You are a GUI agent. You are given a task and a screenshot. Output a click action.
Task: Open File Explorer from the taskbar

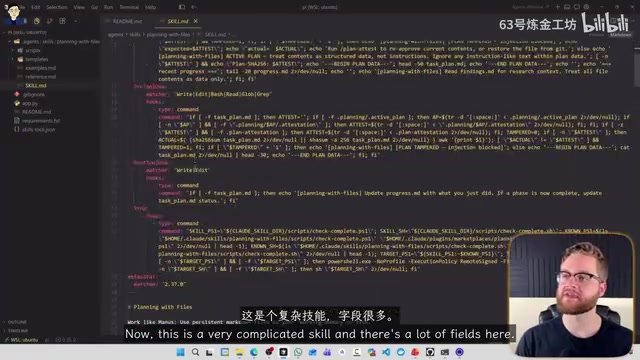pyautogui.click(x=239, y=352)
